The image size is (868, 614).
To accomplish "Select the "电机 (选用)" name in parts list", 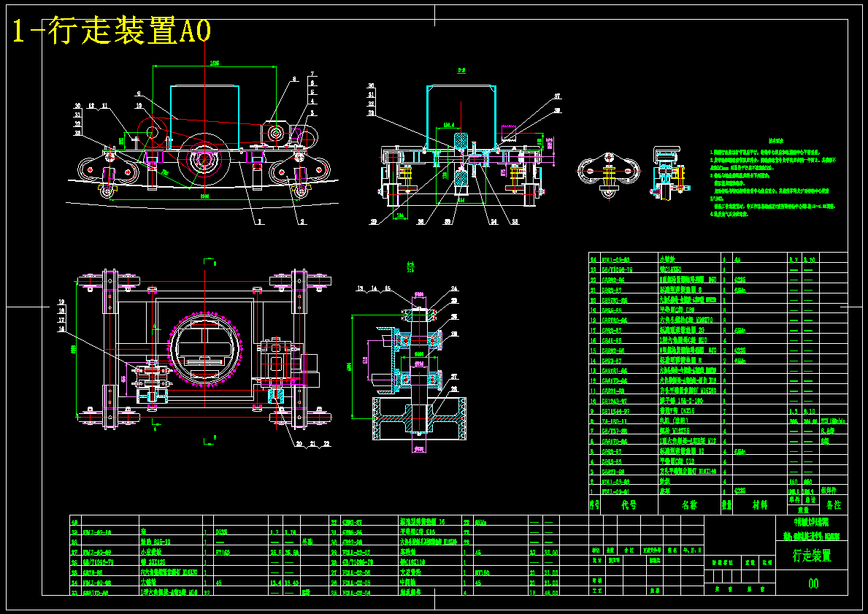I will pyautogui.click(x=675, y=421).
